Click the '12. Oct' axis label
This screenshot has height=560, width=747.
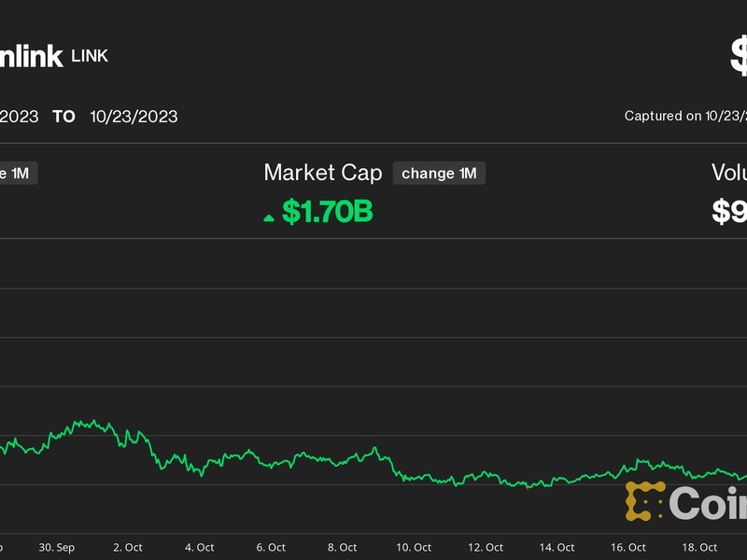[485, 548]
